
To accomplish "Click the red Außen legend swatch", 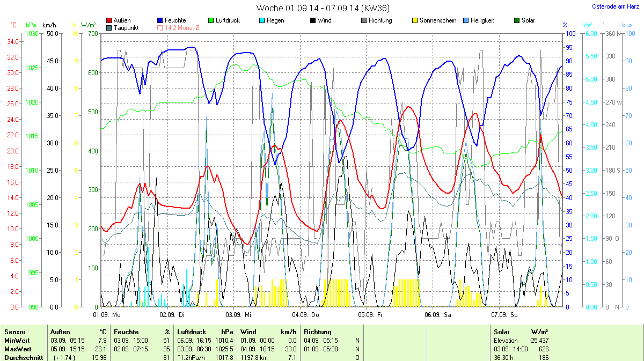I will (109, 21).
